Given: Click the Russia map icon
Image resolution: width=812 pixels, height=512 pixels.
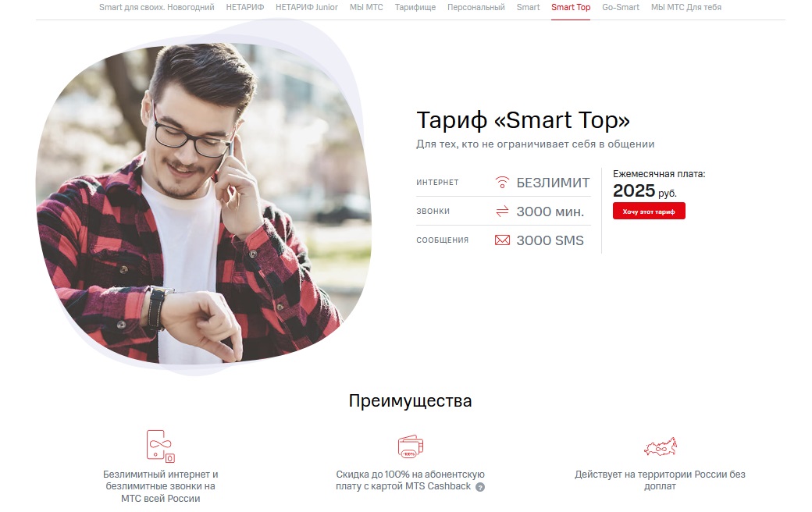Looking at the screenshot, I should pyautogui.click(x=661, y=446).
